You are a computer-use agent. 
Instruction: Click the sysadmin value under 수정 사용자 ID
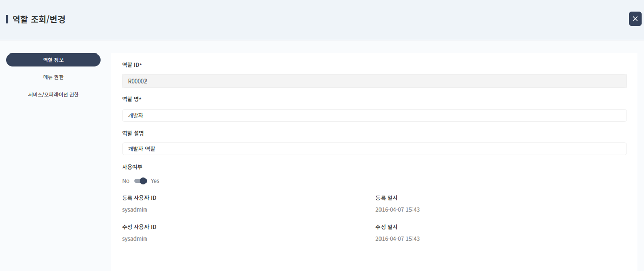coord(134,239)
